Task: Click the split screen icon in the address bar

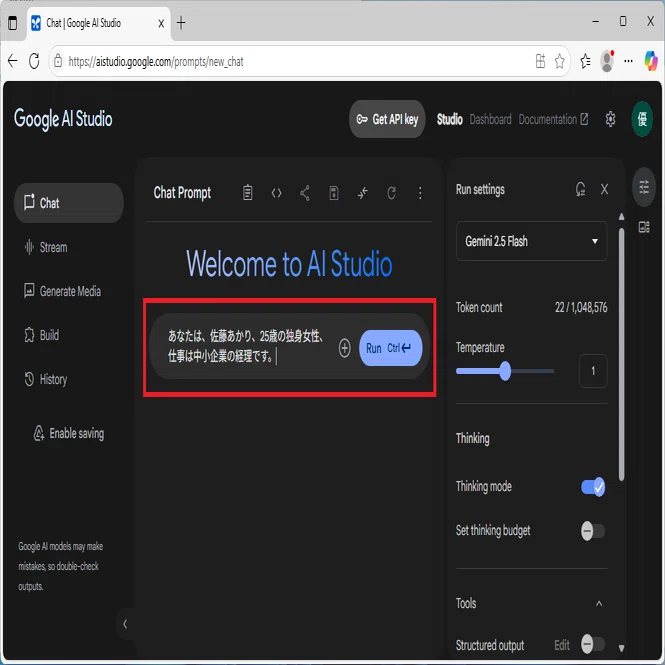Action: (540, 61)
